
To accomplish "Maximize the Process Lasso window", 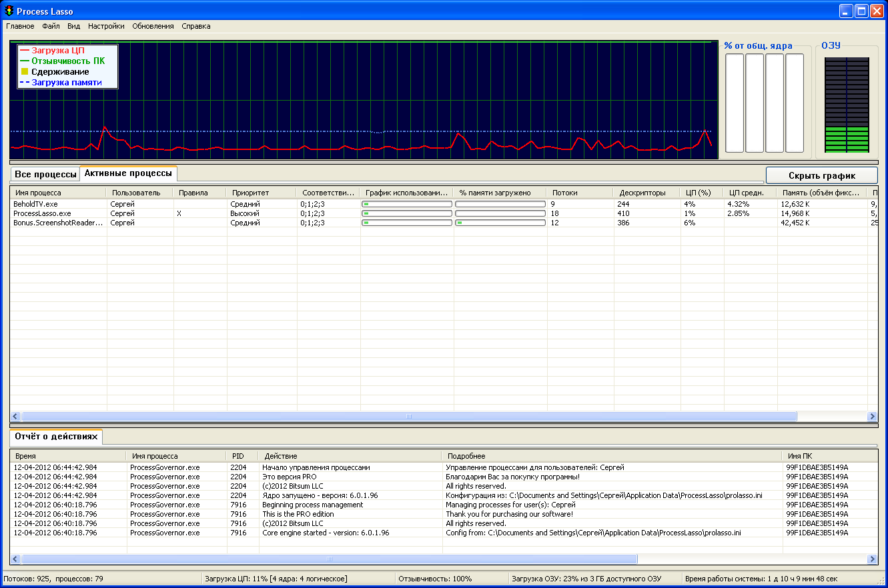I will pos(861,11).
